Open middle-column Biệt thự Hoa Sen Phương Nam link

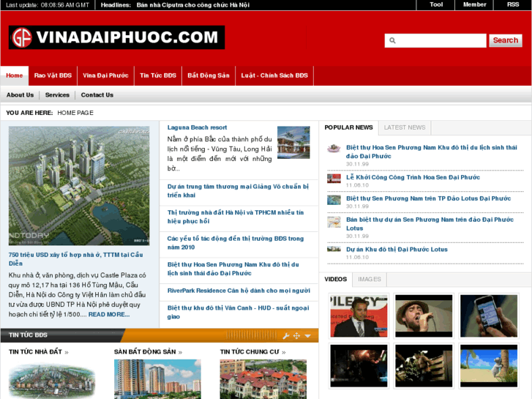[233, 269]
